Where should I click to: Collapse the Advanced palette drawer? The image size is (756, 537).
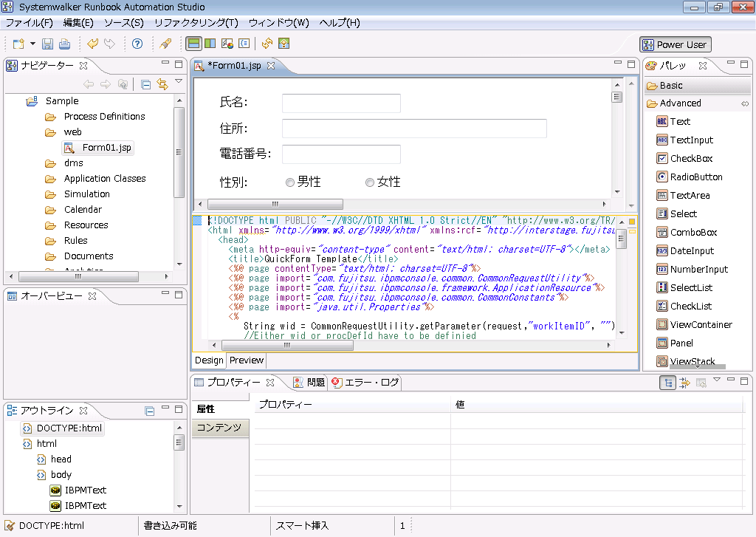(x=698, y=103)
